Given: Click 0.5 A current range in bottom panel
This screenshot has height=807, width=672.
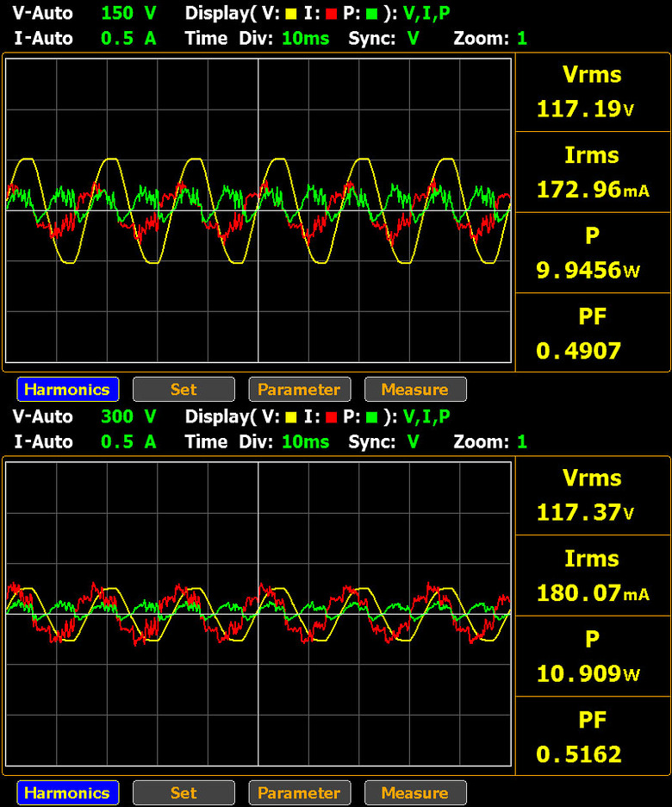Looking at the screenshot, I should 128,441.
